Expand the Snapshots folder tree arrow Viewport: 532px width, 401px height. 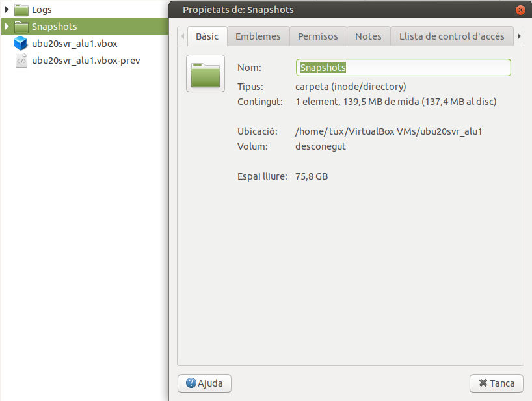coord(7,27)
